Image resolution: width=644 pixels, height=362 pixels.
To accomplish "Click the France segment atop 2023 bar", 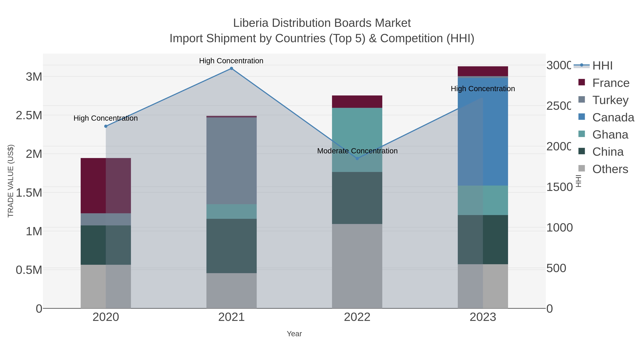I will (483, 71).
